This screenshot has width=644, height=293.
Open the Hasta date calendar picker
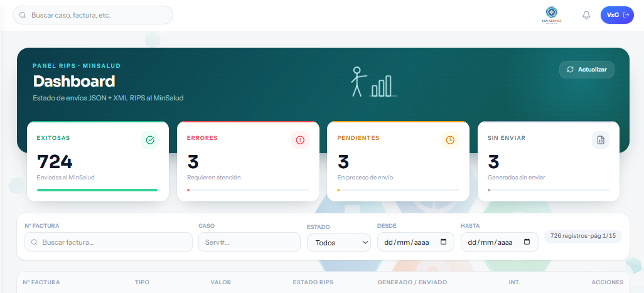(527, 242)
